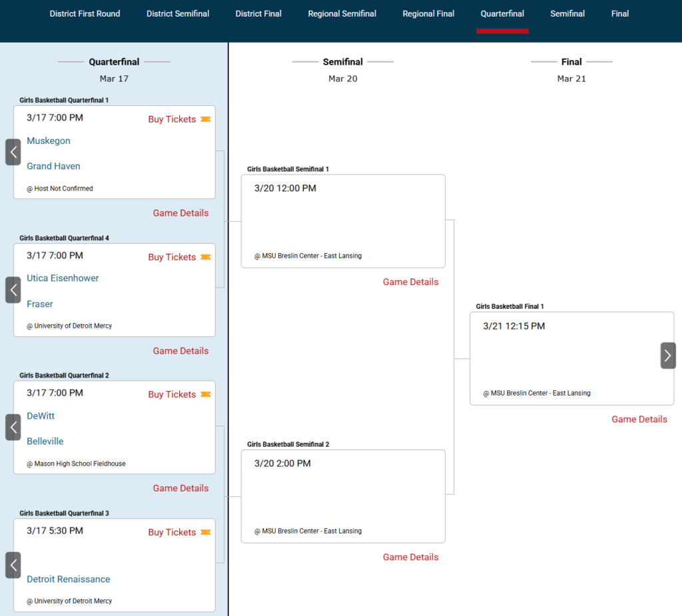Open the Muskegon team link

(49, 141)
